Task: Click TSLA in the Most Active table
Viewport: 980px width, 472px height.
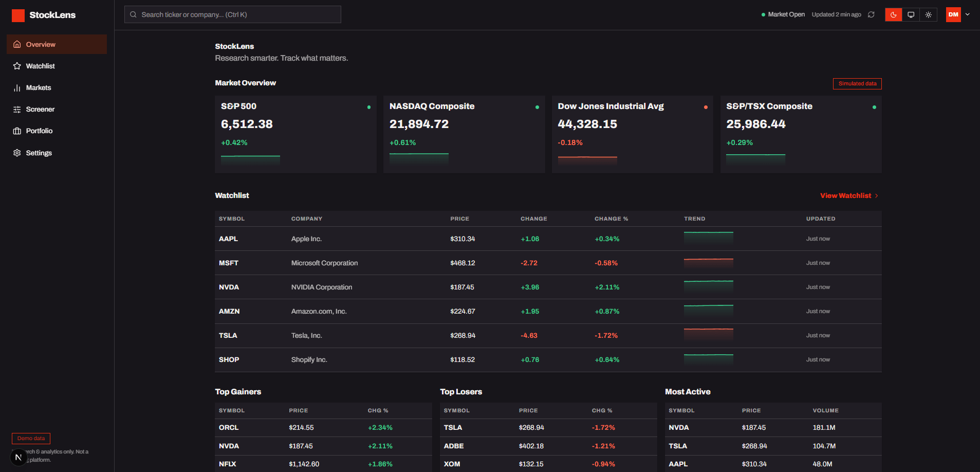Action: click(678, 446)
